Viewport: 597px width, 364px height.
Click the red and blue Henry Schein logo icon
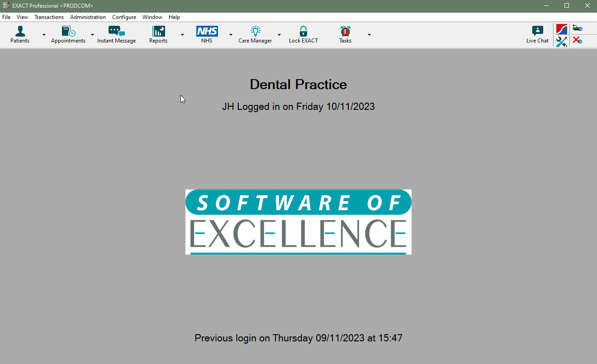click(x=561, y=29)
